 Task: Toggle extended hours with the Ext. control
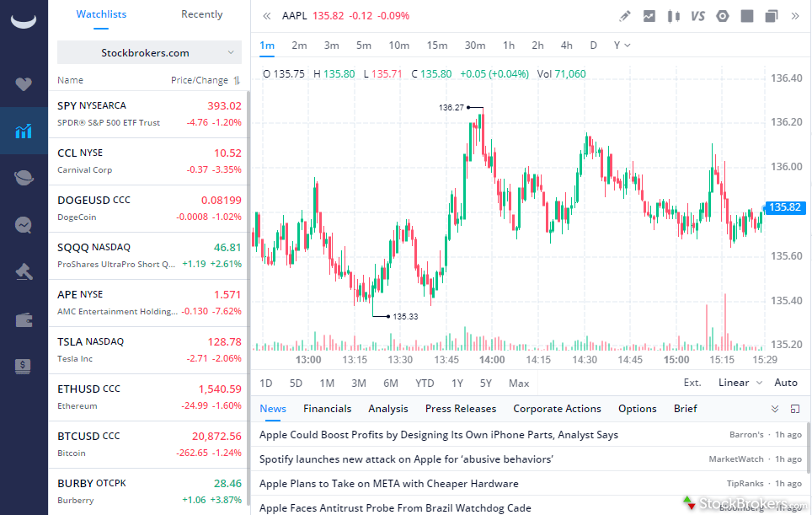[x=692, y=382]
